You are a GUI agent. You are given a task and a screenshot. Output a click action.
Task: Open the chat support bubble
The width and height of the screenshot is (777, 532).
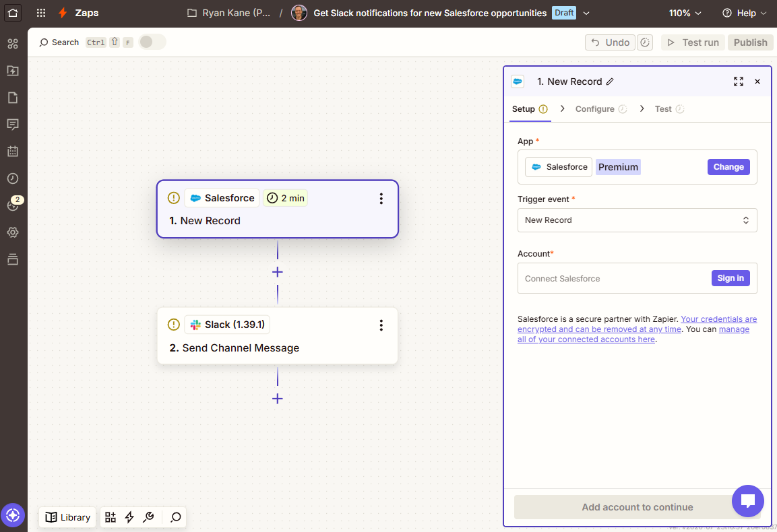tap(748, 501)
